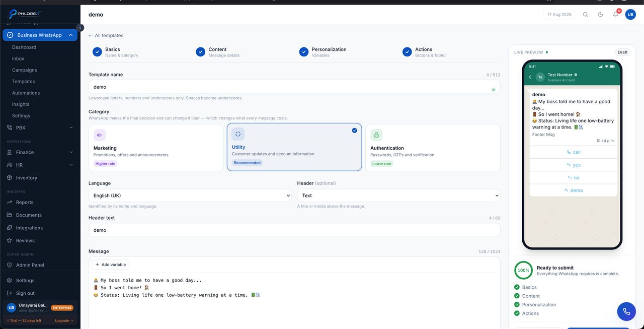Click the Header text input field
644x329 pixels.
294,230
